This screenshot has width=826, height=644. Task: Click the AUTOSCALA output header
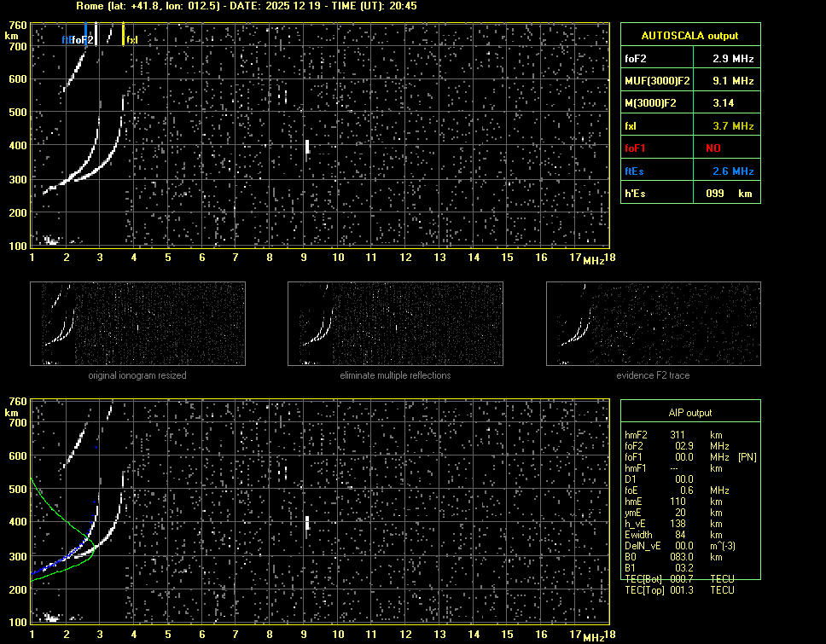click(x=689, y=36)
